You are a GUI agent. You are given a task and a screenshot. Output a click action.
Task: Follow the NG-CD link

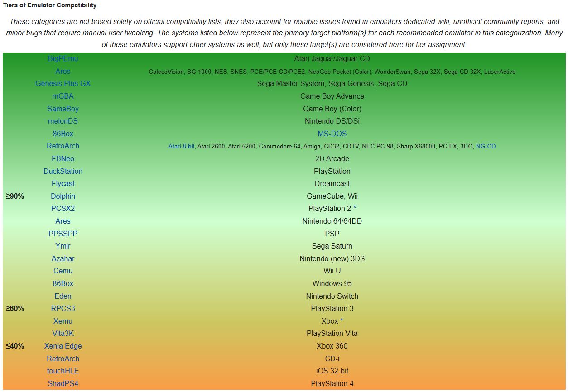click(486, 147)
